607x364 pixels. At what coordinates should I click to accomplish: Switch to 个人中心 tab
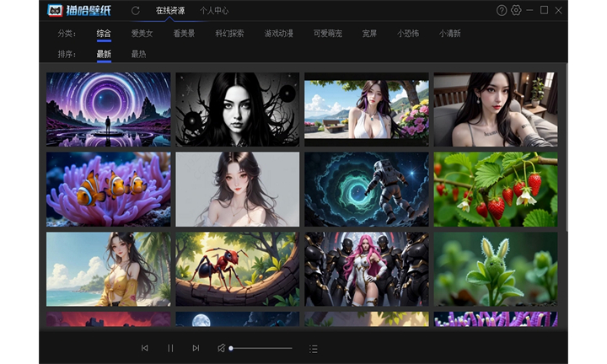(x=214, y=10)
